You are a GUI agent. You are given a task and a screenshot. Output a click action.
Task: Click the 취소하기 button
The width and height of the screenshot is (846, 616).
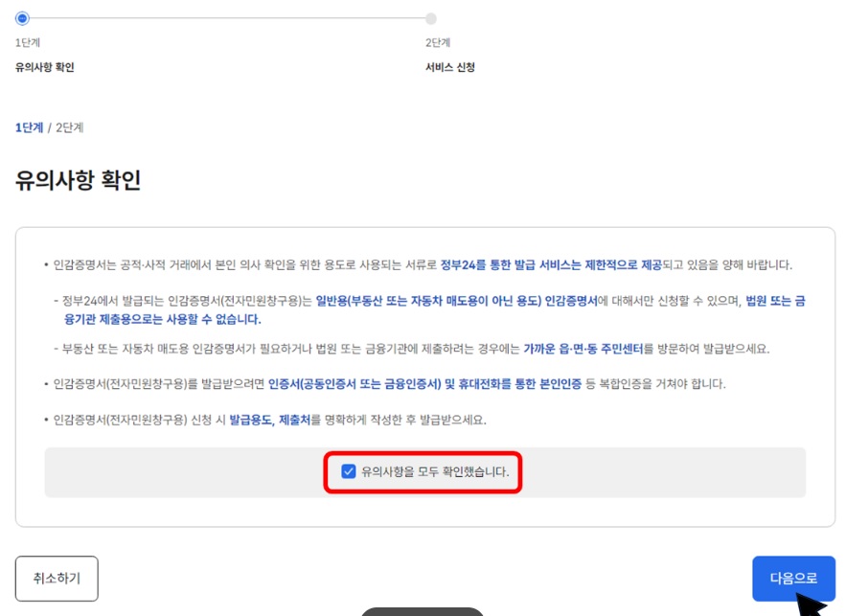[57, 579]
